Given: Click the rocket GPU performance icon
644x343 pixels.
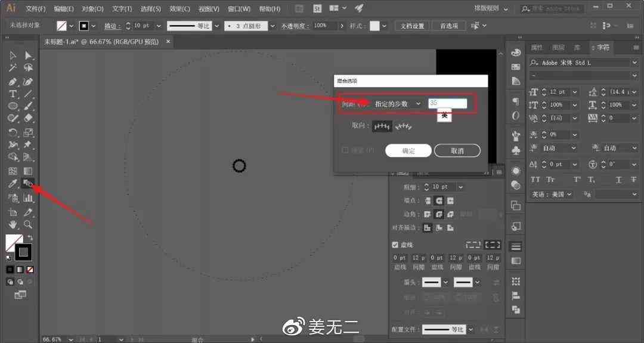Looking at the screenshot, I should (358, 8).
